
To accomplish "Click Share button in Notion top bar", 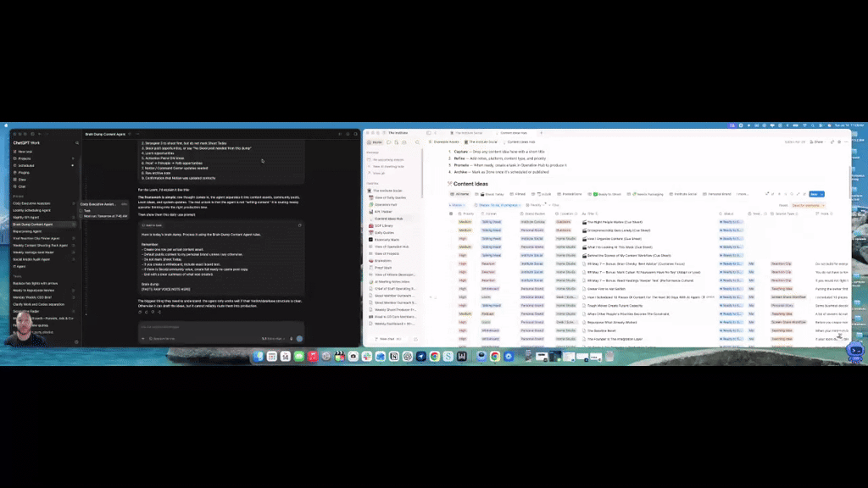I will click(x=816, y=142).
